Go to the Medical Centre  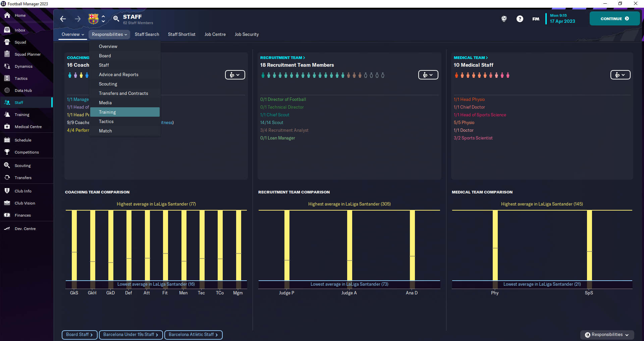coord(28,126)
